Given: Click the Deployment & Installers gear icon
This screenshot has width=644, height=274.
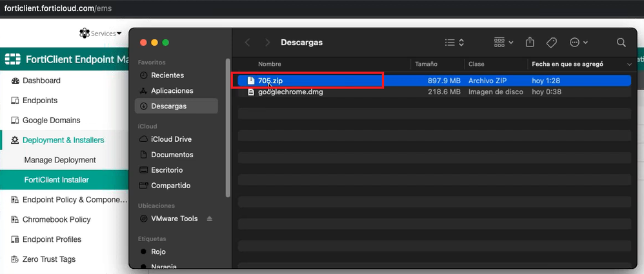Looking at the screenshot, I should pyautogui.click(x=15, y=141).
